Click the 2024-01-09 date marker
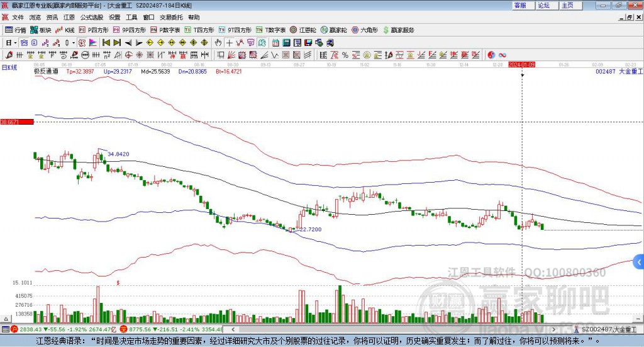Viewport: 644px width, 347px height. pos(522,64)
